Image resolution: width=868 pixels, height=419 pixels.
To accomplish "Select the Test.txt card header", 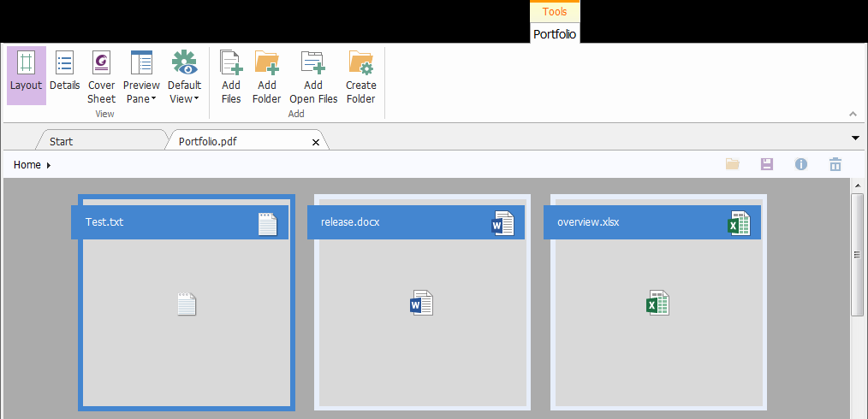I will (x=180, y=222).
